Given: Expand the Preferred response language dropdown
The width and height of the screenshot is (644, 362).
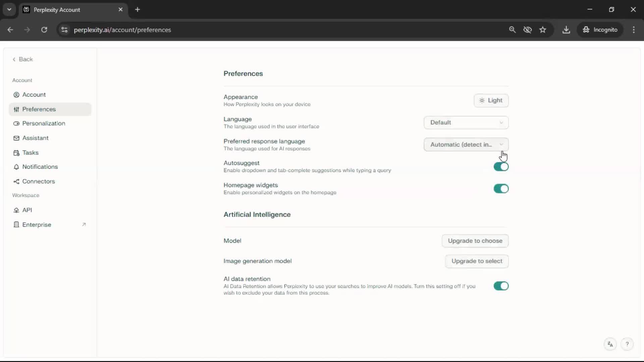Looking at the screenshot, I should pos(466,144).
